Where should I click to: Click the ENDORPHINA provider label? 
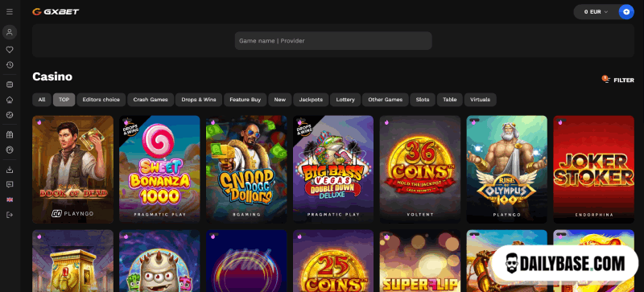click(594, 215)
